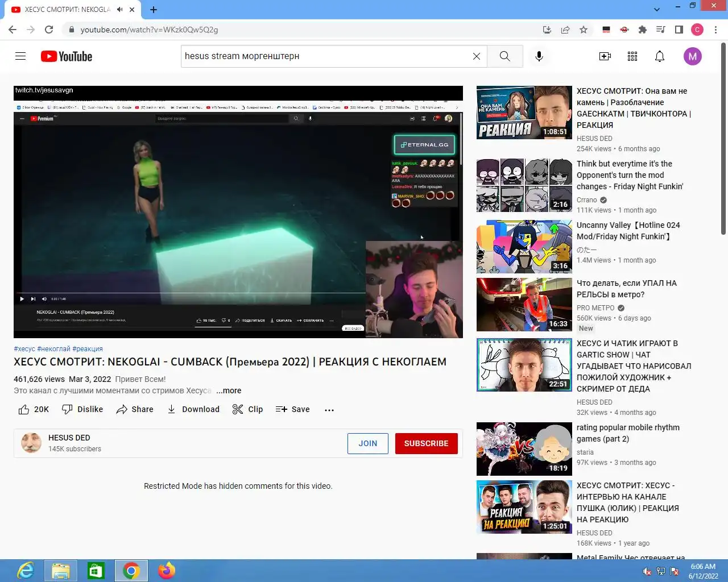The image size is (728, 582).
Task: Click the #реакция hashtag
Action: tap(88, 349)
